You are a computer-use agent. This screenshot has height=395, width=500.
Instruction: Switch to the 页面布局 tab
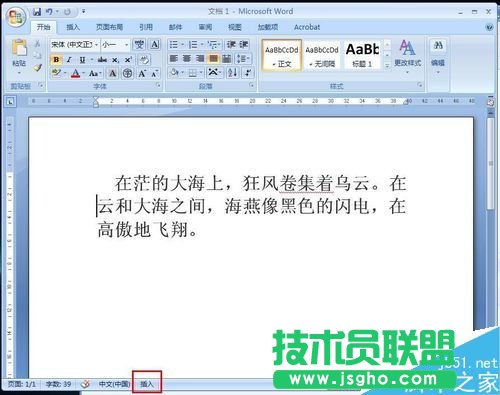pyautogui.click(x=109, y=27)
